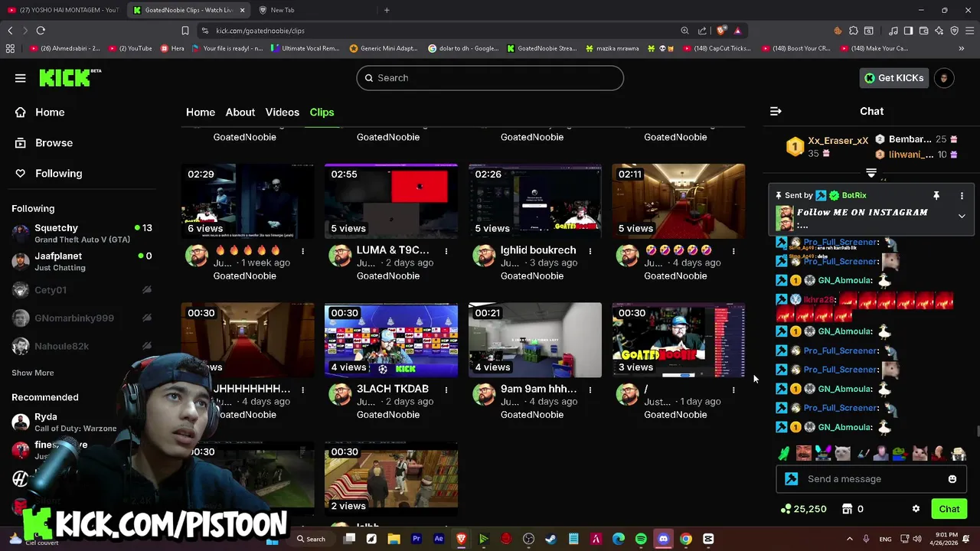Screen dimensions: 980x551
Task: Open Following in the sidebar
Action: pyautogui.click(x=48, y=174)
